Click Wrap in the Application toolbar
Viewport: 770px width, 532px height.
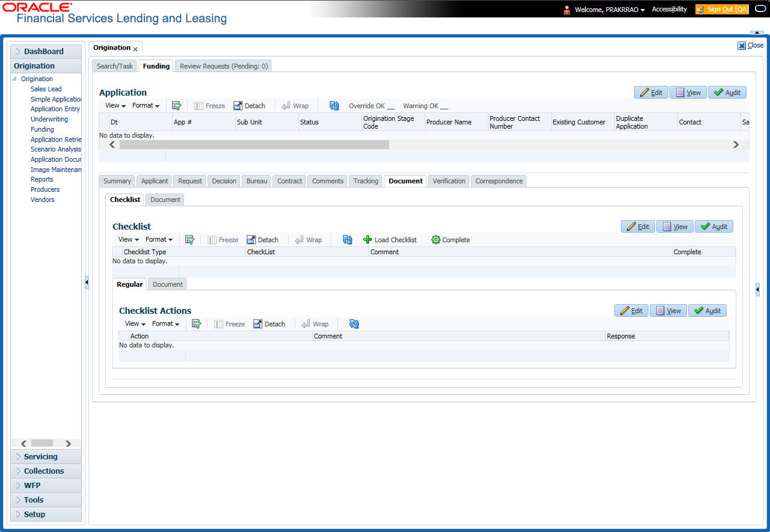(295, 106)
